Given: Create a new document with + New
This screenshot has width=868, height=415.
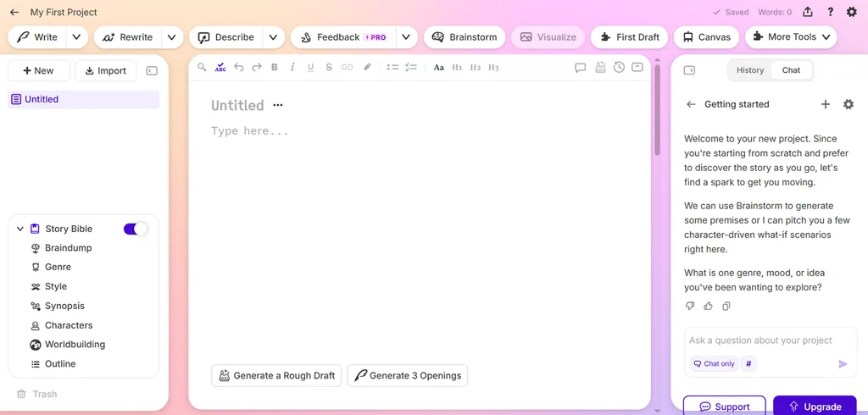Looking at the screenshot, I should click(x=39, y=71).
